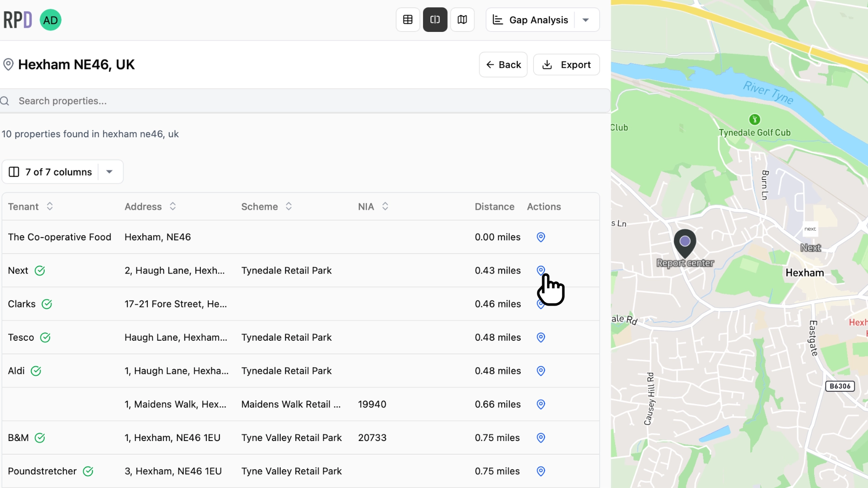Click the bar chart icon on Gap Analysis
The image size is (868, 488).
[x=497, y=20]
